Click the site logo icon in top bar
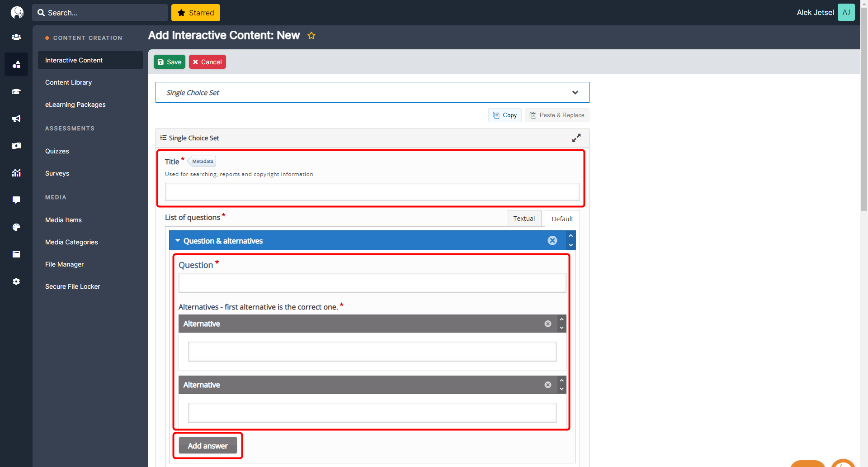This screenshot has height=467, width=868. click(x=17, y=12)
